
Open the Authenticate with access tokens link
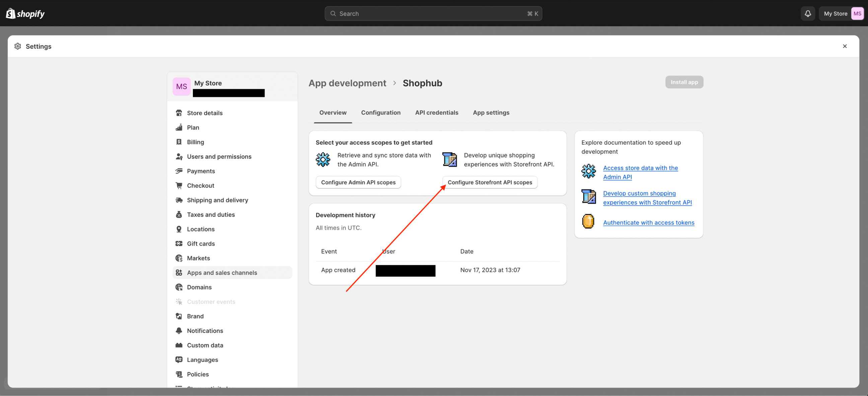(648, 222)
